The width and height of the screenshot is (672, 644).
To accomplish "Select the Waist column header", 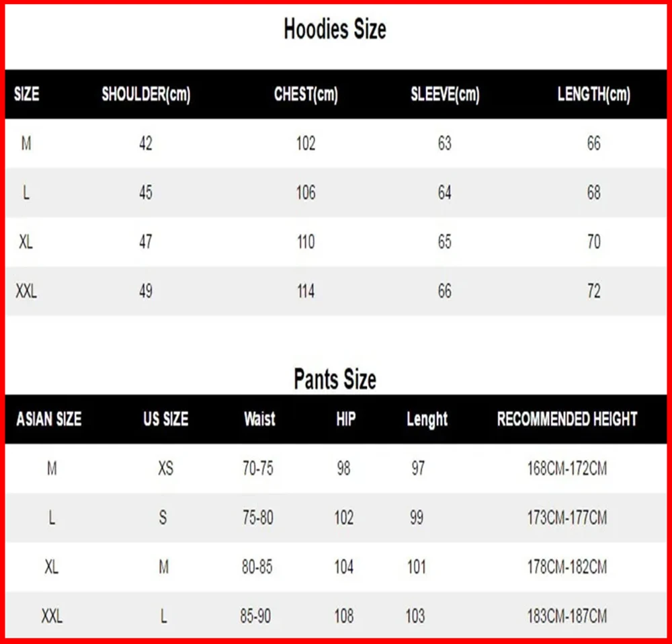I will pos(259,420).
